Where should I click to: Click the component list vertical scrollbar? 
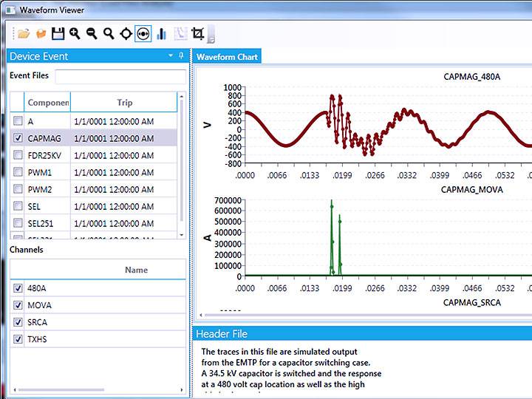[x=182, y=170]
